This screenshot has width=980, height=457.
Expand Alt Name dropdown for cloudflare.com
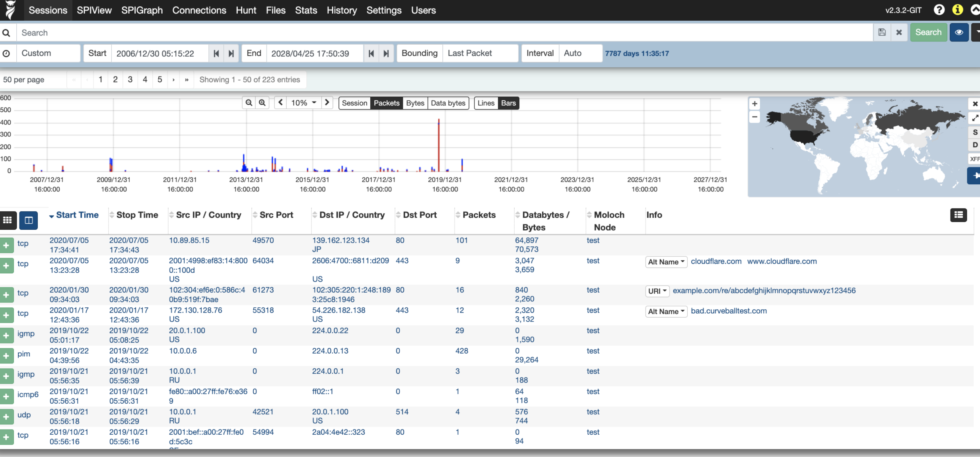point(666,262)
